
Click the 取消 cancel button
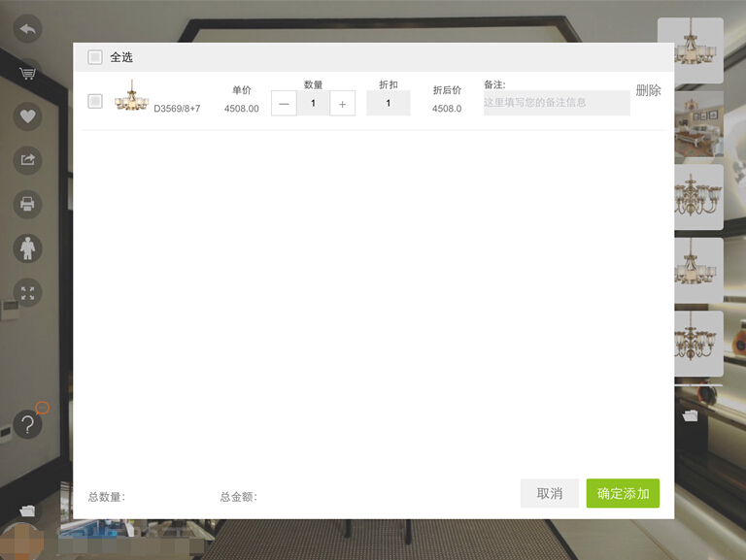coord(550,493)
